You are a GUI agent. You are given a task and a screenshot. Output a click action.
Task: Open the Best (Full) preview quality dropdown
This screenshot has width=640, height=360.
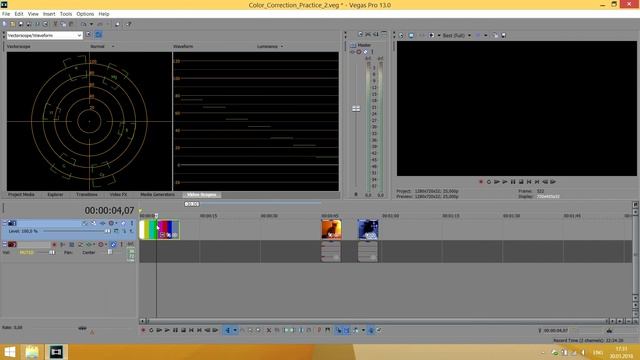coord(457,36)
